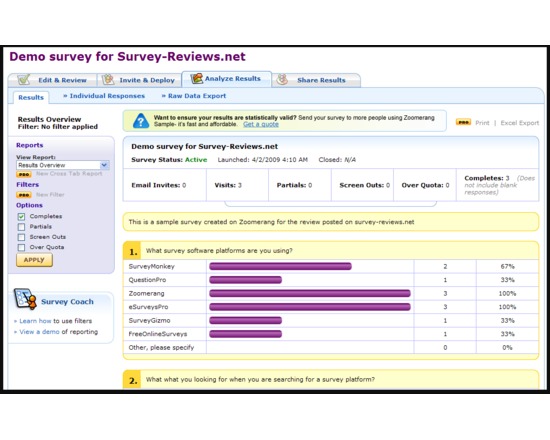The image size is (550, 440).
Task: Click the Demo survey page title
Action: tap(127, 56)
